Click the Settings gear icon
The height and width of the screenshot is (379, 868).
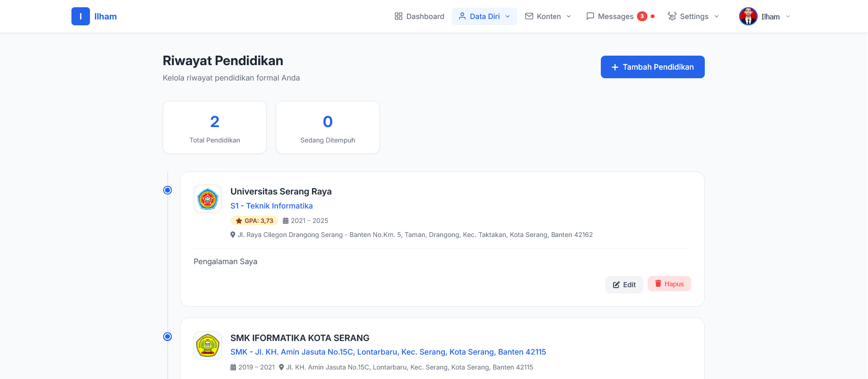tap(672, 16)
